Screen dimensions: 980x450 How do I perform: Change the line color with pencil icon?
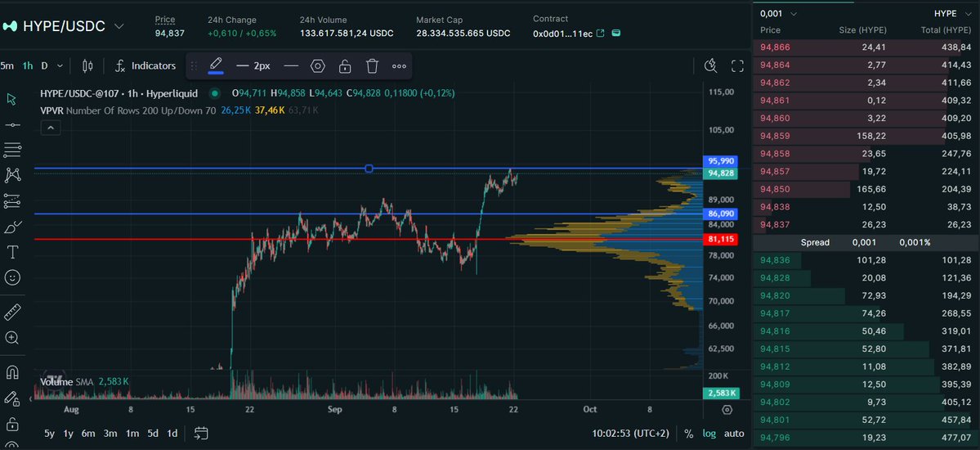(216, 65)
